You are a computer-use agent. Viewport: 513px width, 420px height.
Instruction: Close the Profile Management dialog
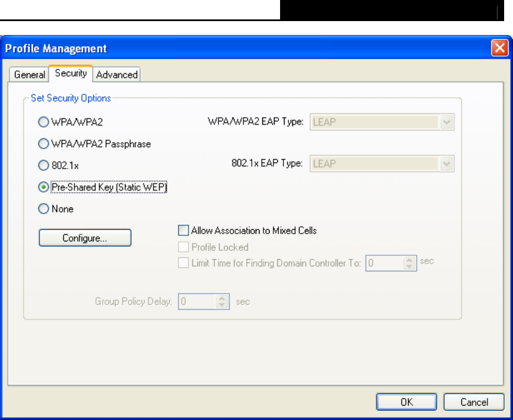click(500, 48)
